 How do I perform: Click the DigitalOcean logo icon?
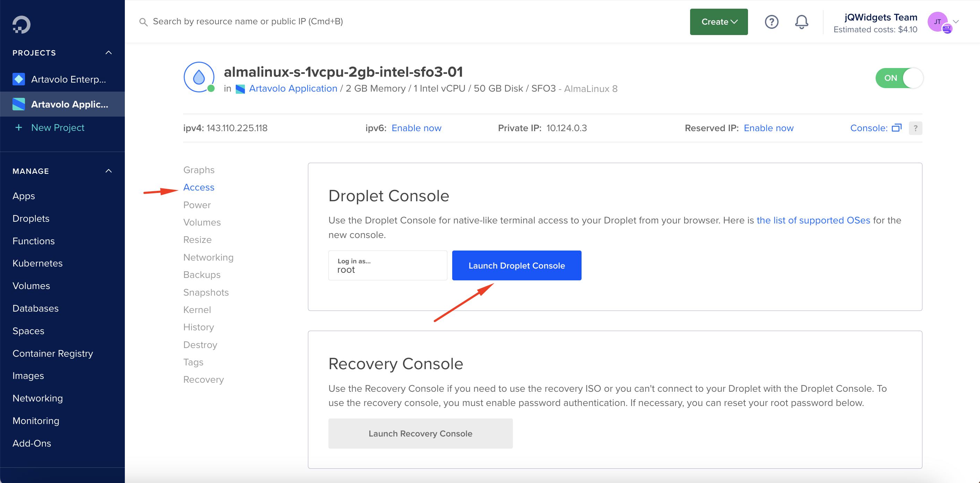point(21,25)
